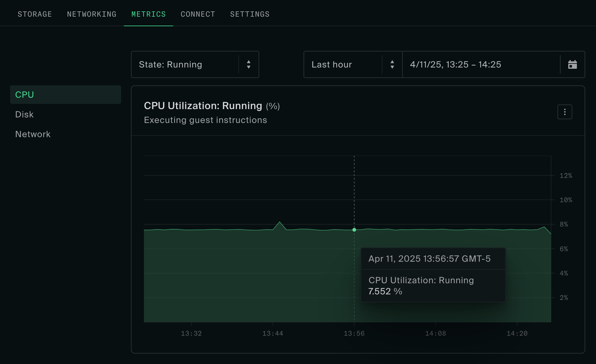This screenshot has width=596, height=364.
Task: Open the Settings tab
Action: pyautogui.click(x=250, y=14)
